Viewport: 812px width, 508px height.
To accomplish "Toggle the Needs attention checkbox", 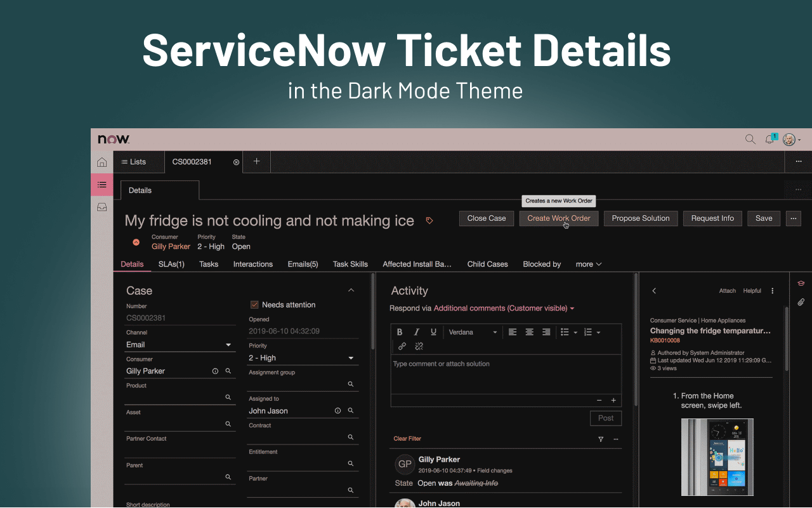I will [x=254, y=305].
